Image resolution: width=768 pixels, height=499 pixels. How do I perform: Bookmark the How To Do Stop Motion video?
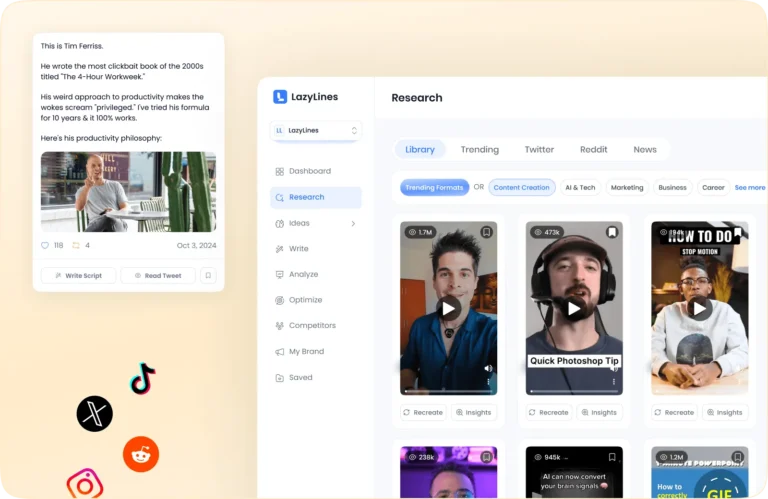[x=738, y=232]
